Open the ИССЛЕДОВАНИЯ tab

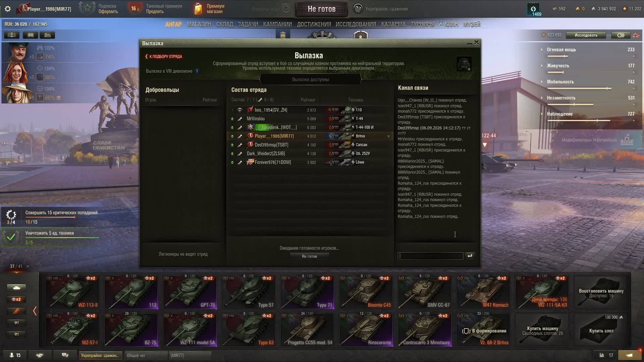coord(356,24)
